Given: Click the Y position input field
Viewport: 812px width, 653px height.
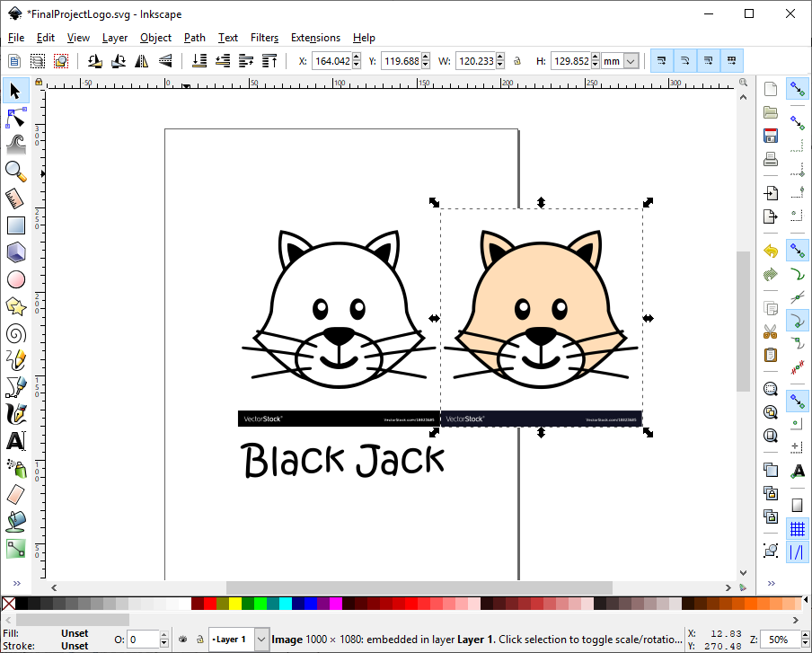Looking at the screenshot, I should 401,61.
